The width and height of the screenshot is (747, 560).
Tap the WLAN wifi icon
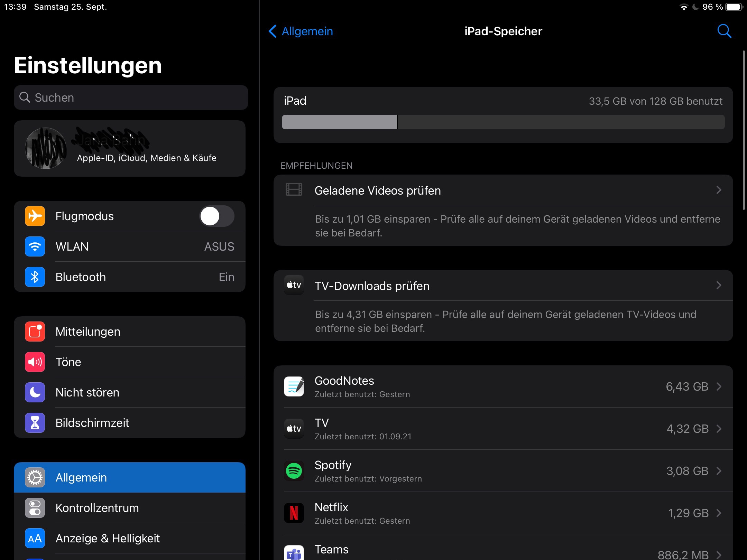click(35, 246)
